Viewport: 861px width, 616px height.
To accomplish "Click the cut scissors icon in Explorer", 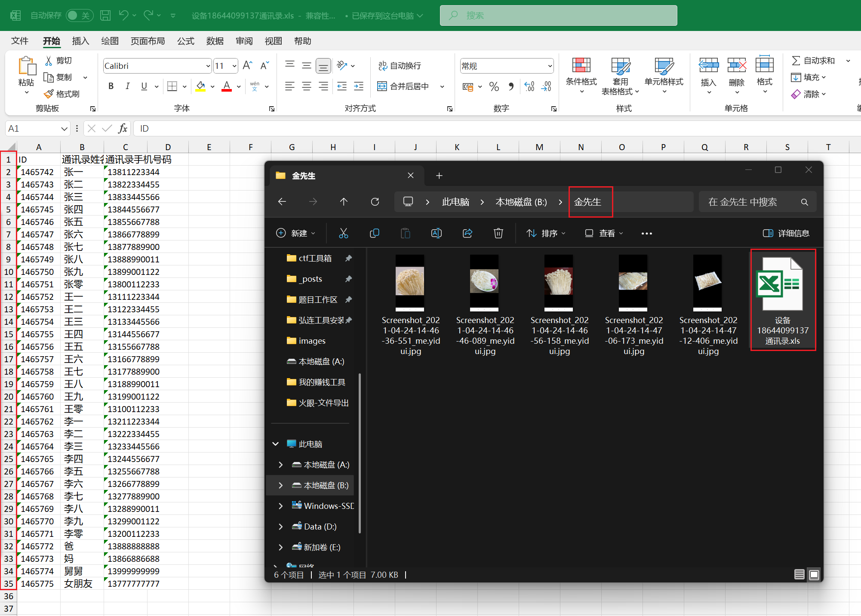I will pos(343,233).
